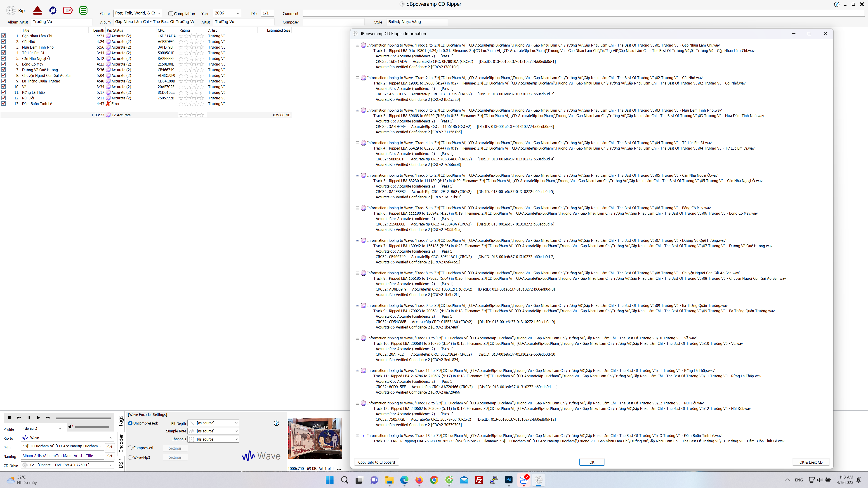Screen dimensions: 868x488
Task: Open Google Chrome from the taskbar
Action: 434,480
